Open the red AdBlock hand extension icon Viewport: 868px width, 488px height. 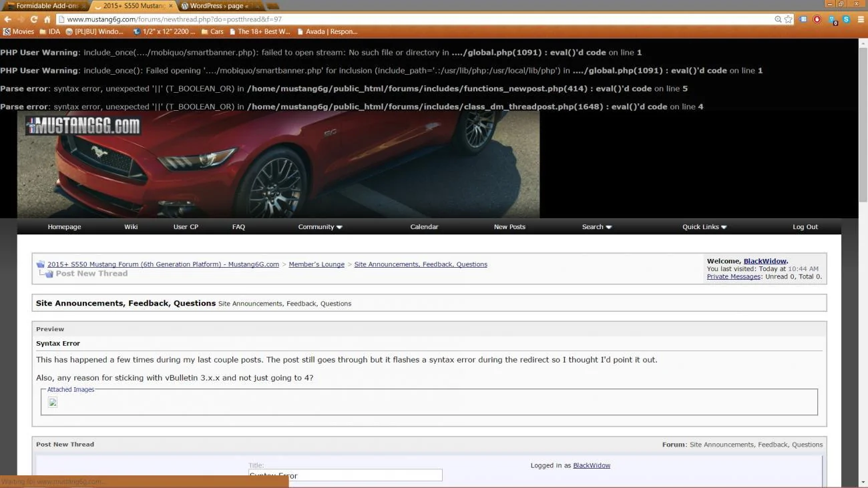[817, 19]
